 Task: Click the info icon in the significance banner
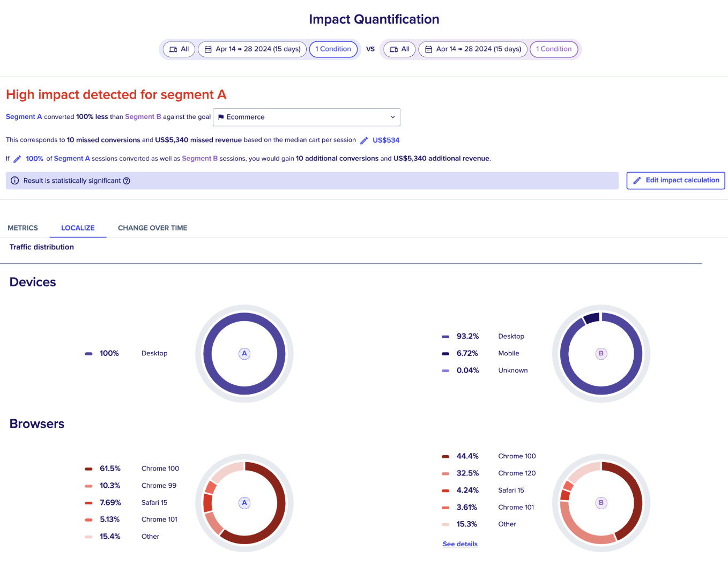14,181
